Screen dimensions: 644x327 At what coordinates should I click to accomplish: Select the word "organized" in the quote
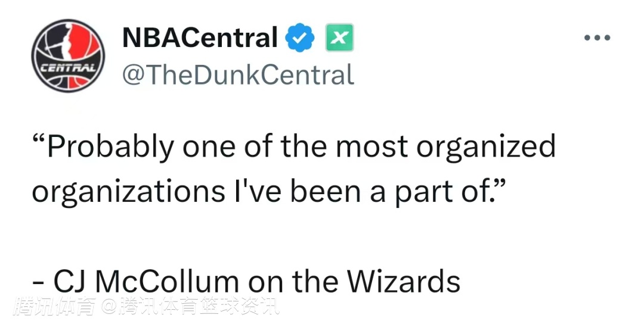point(486,147)
